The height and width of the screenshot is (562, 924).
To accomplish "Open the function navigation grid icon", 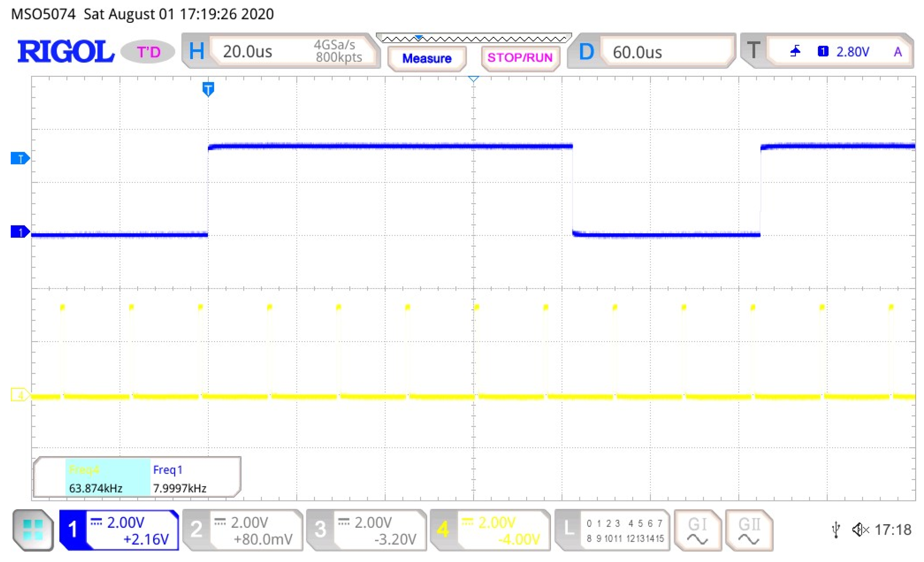I will (33, 530).
